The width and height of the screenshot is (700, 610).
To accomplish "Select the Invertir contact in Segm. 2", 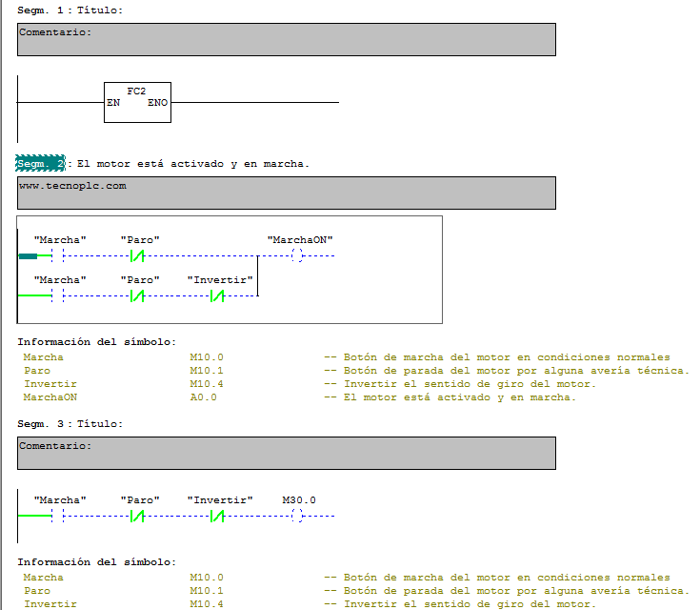I will pos(217,296).
